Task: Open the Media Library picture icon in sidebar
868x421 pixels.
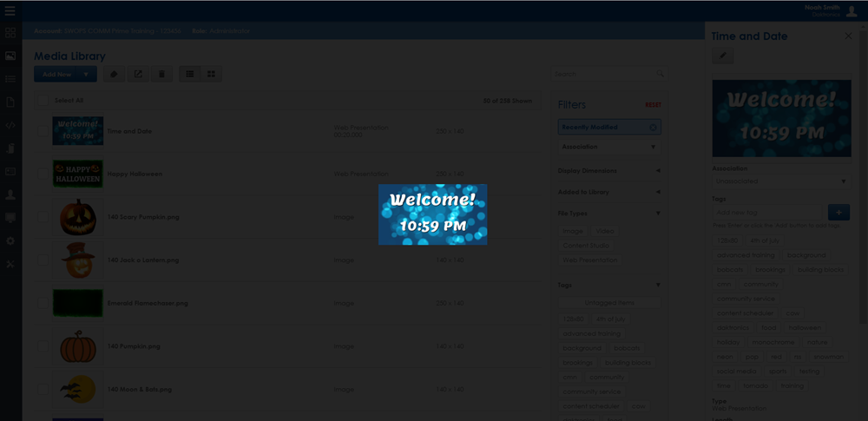Action: 10,56
